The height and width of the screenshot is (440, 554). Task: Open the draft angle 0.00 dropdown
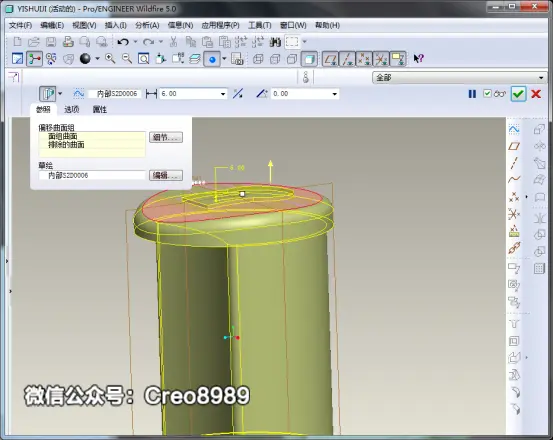(x=334, y=94)
